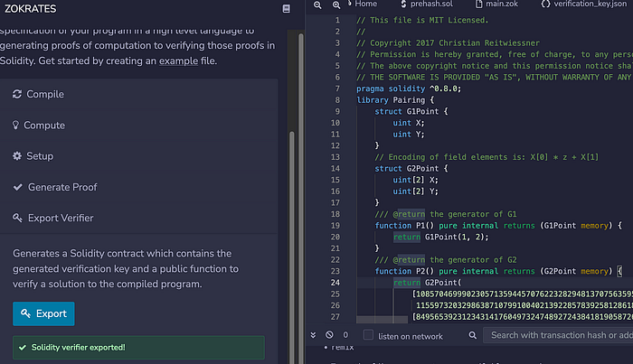
Task: Click the blue Export button
Action: pos(43,313)
